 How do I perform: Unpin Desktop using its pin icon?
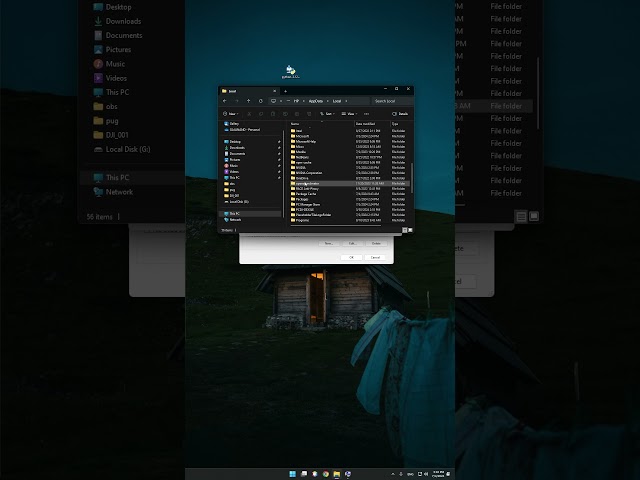pos(279,142)
